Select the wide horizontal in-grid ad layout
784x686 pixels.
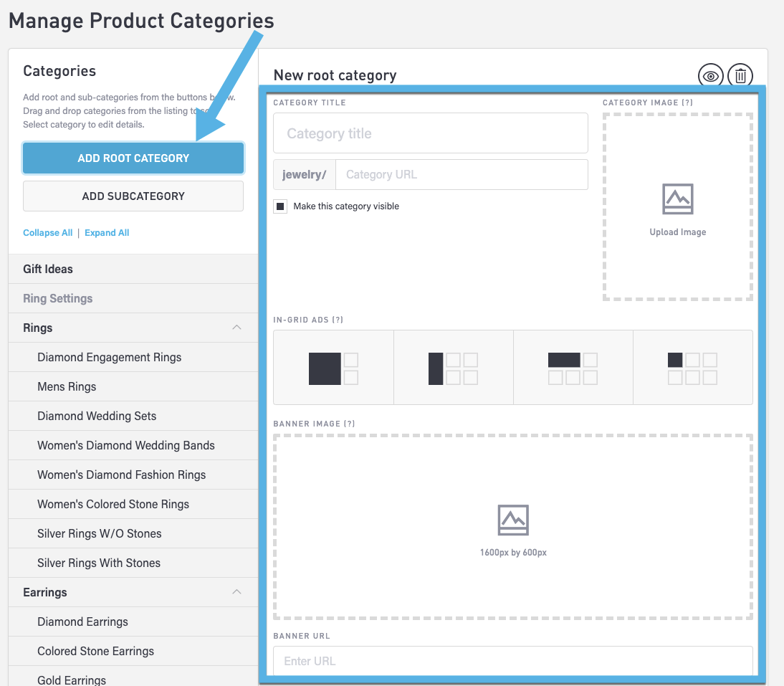point(573,368)
